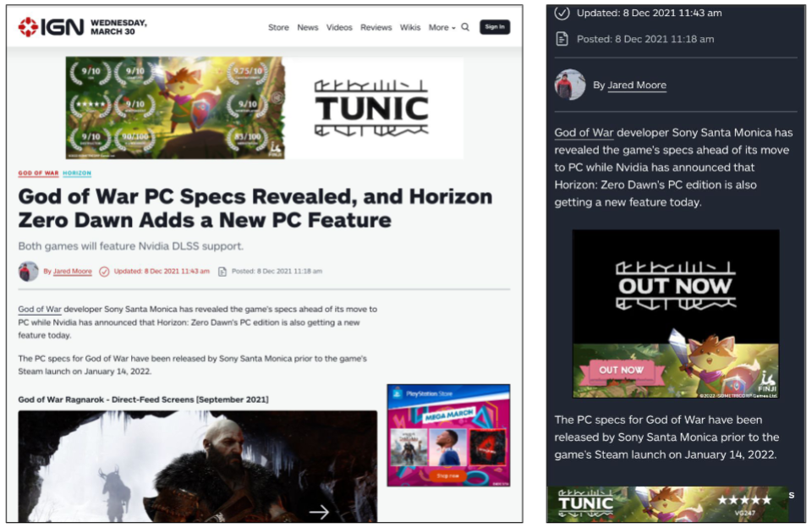Open the Reviews nav item
Screen dimensions: 812x528
tap(376, 27)
